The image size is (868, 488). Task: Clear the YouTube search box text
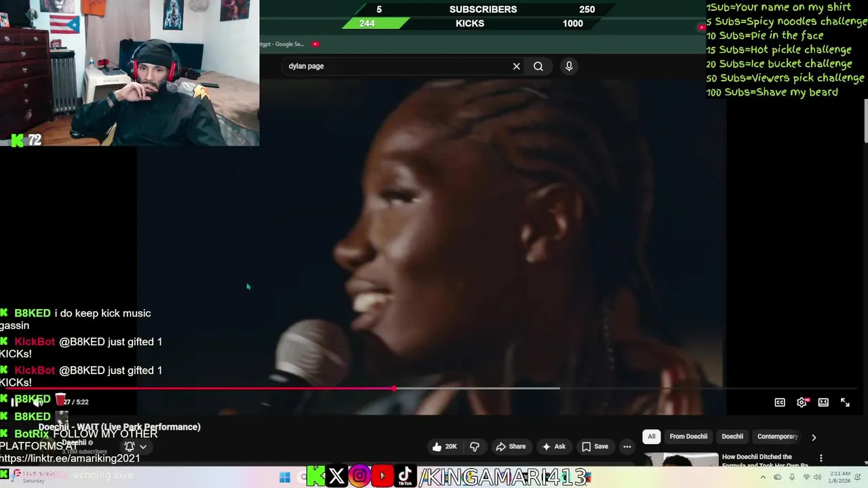(516, 66)
